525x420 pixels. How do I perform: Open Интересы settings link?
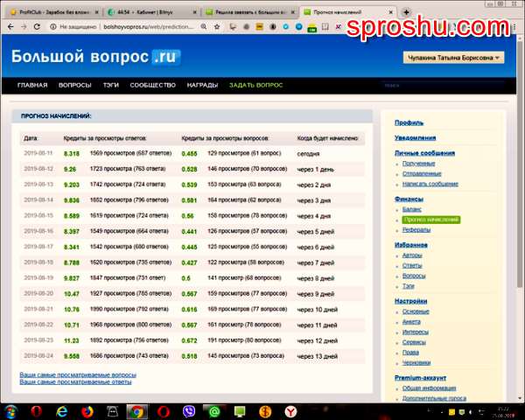tap(415, 332)
